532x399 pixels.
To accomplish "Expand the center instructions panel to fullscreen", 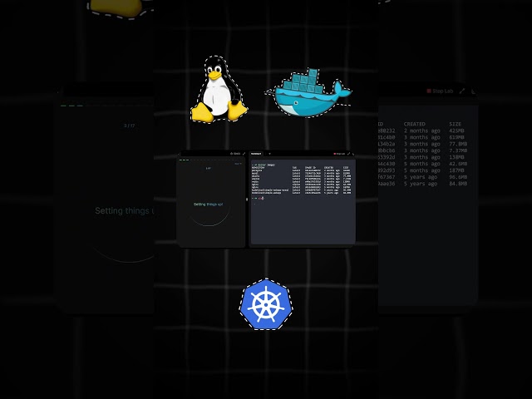I will pos(244,154).
